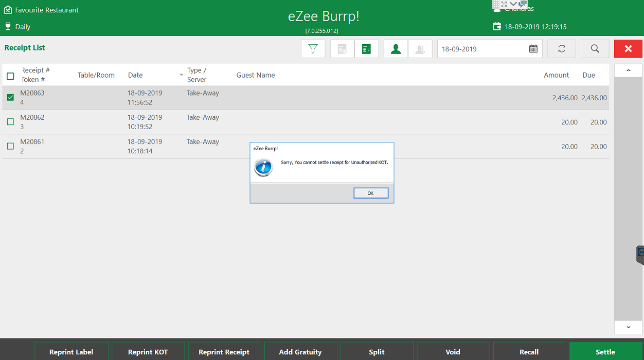Click the green Settle button

605,351
